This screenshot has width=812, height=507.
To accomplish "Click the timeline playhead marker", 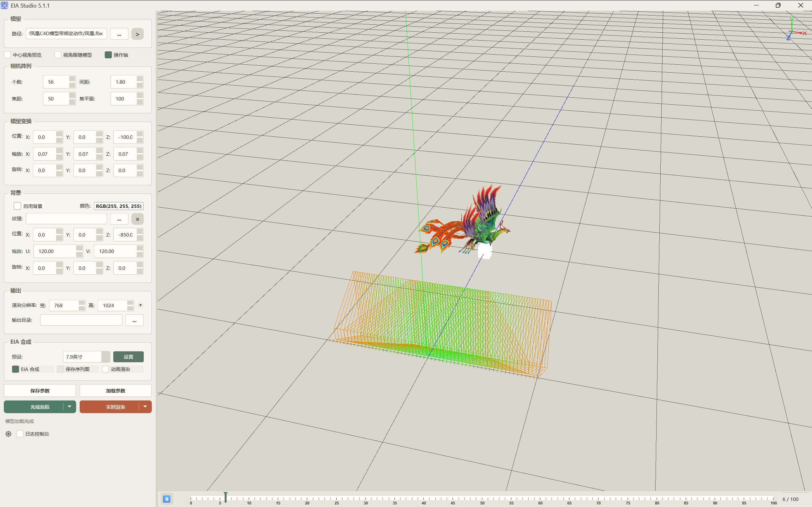I will 226,497.
